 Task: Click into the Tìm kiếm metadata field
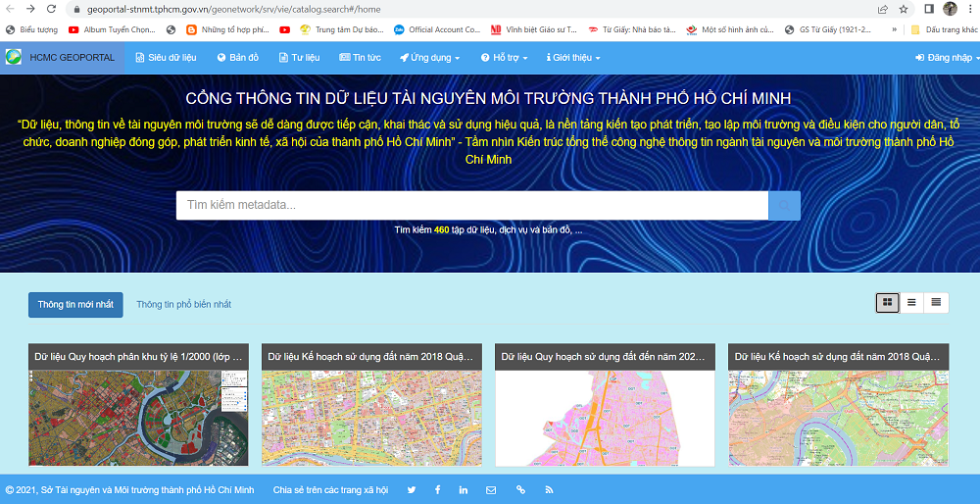[x=470, y=205]
